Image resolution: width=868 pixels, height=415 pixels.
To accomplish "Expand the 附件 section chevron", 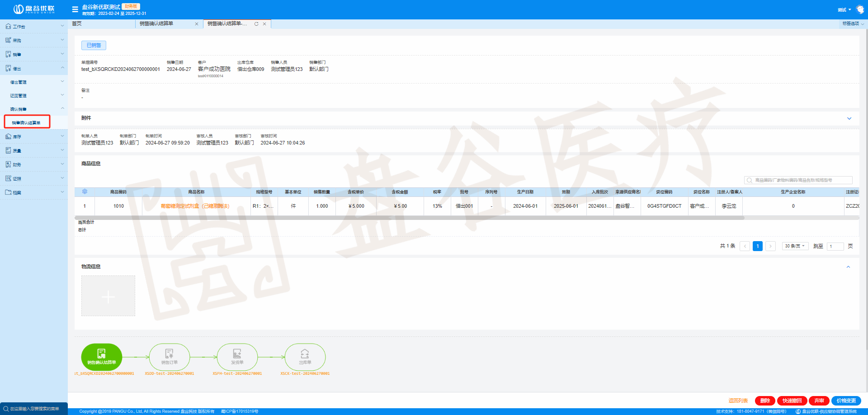I will coord(849,118).
